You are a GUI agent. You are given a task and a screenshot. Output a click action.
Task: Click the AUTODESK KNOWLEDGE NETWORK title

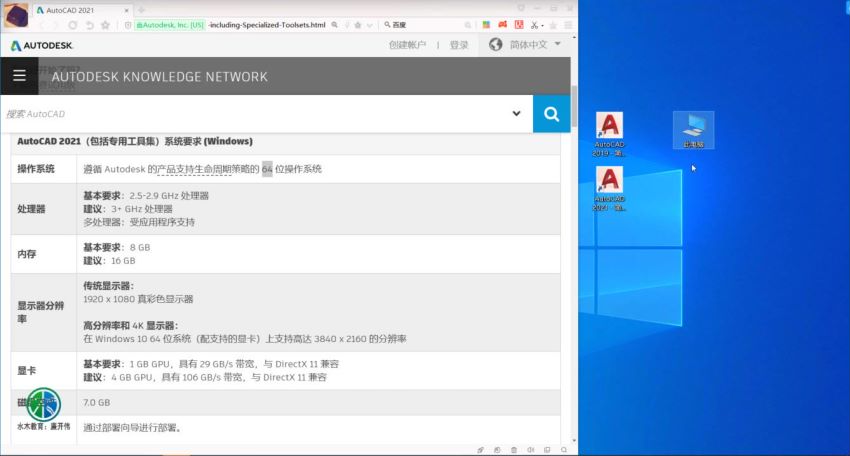coord(159,76)
